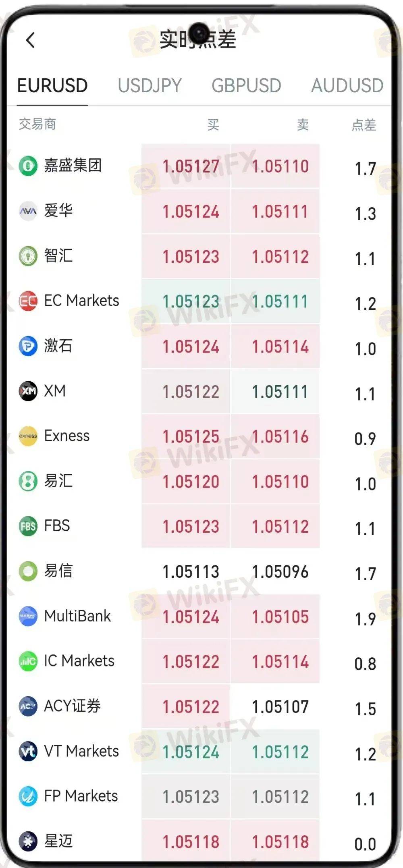Tap the FBS green logo icon

click(28, 526)
